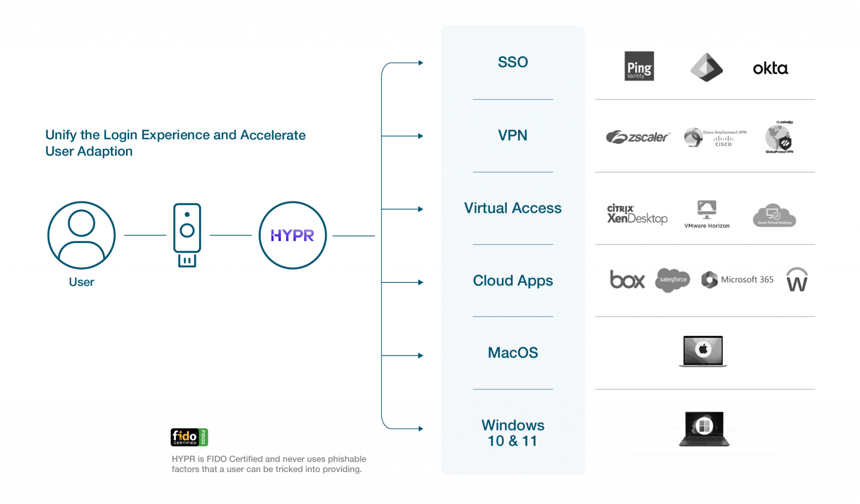Click the security key device icon
This screenshot has width=860, height=504.
187,235
